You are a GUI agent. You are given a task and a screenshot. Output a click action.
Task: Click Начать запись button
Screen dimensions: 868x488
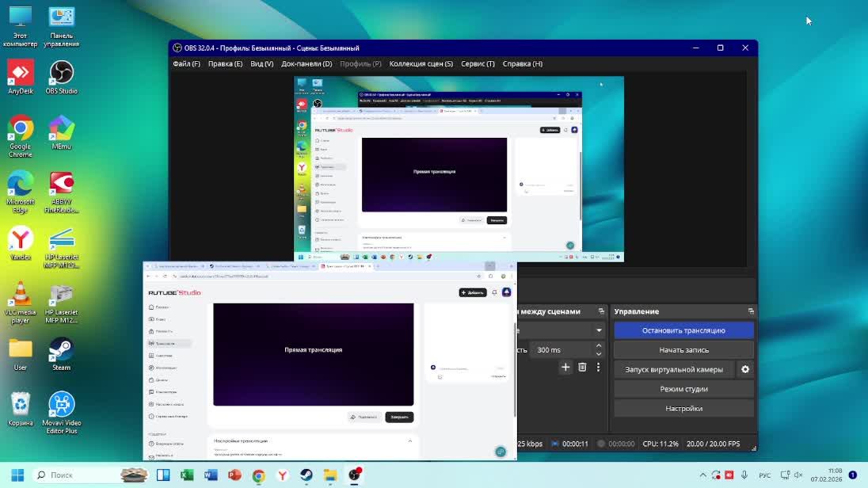point(683,350)
